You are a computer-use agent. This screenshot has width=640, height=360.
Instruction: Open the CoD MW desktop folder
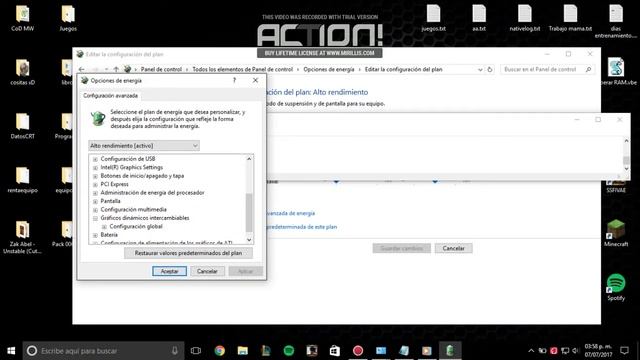point(22,18)
